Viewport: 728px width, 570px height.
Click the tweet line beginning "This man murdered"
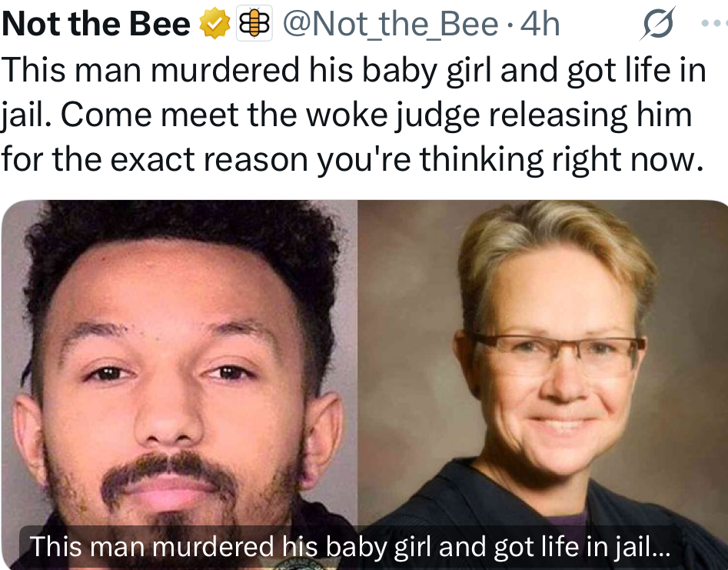tap(354, 71)
